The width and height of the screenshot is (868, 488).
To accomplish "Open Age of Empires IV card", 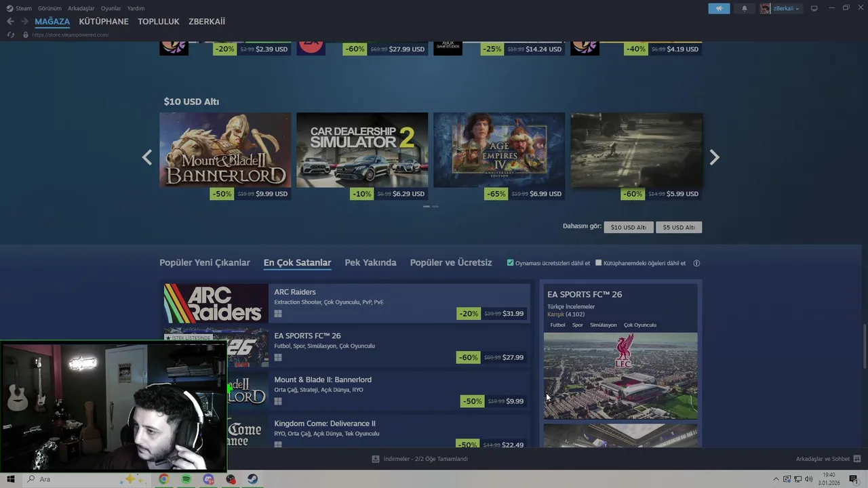I will (x=499, y=157).
